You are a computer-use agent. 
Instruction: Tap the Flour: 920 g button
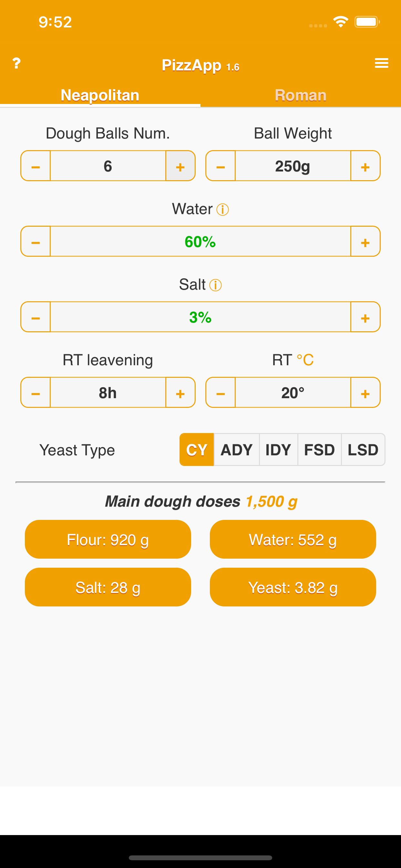click(x=108, y=539)
